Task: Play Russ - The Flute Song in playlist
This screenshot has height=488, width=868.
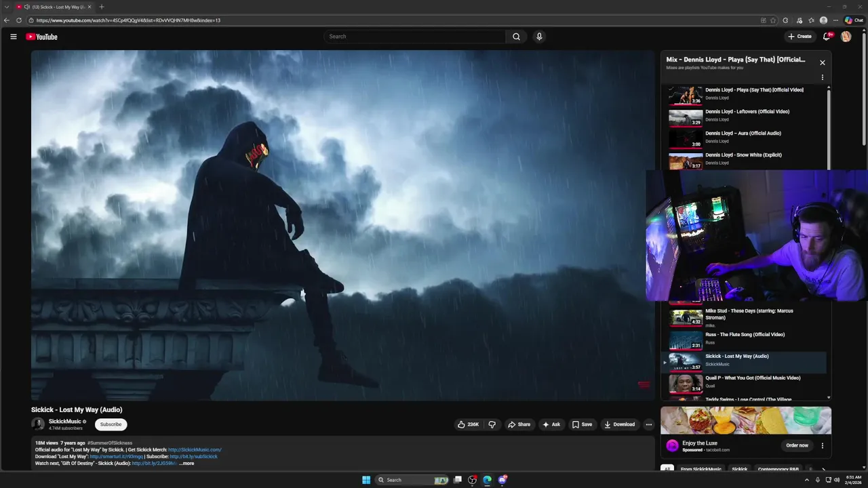Action: 744,339
